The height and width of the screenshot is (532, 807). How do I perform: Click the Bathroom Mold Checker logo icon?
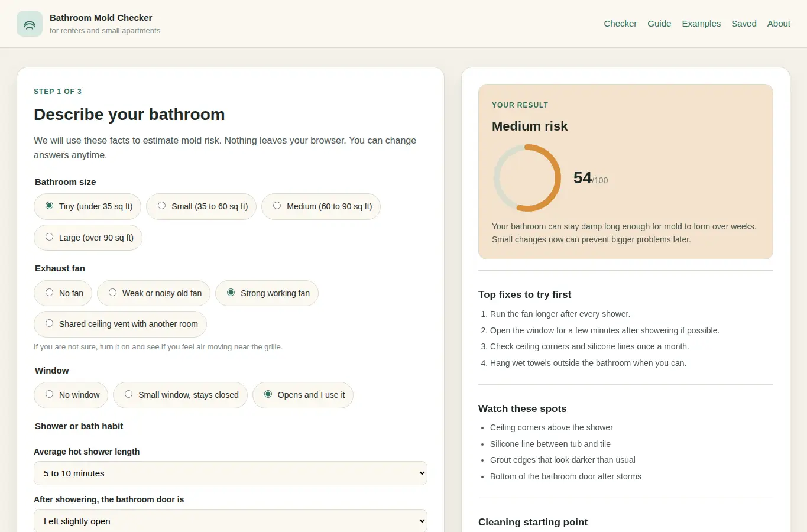(30, 24)
